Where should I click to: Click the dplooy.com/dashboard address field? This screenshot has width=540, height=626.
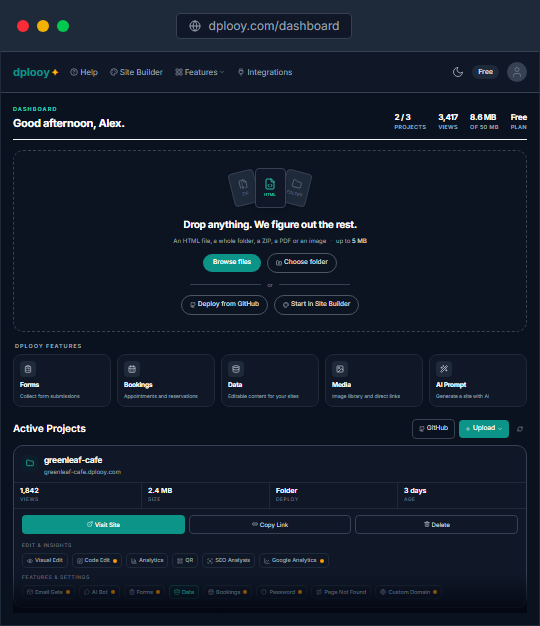(264, 26)
